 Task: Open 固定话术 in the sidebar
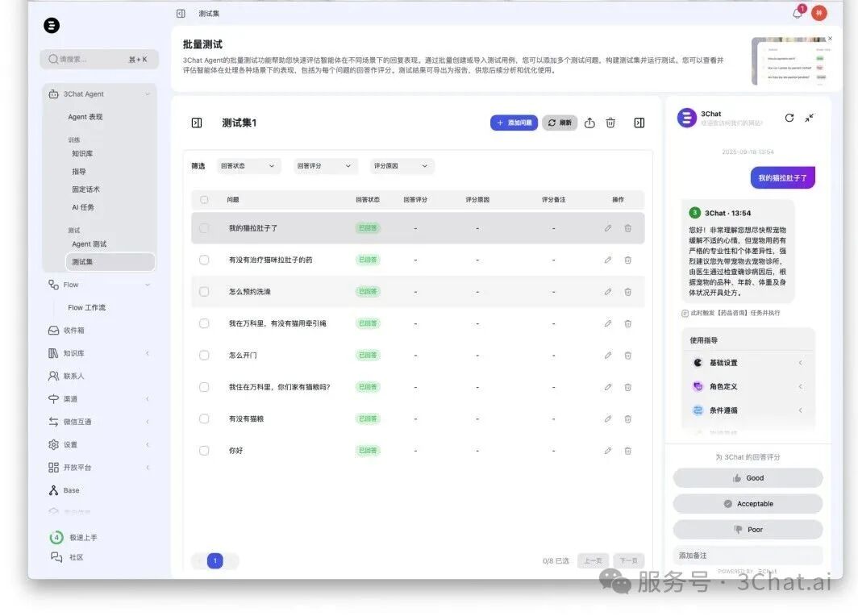point(86,189)
